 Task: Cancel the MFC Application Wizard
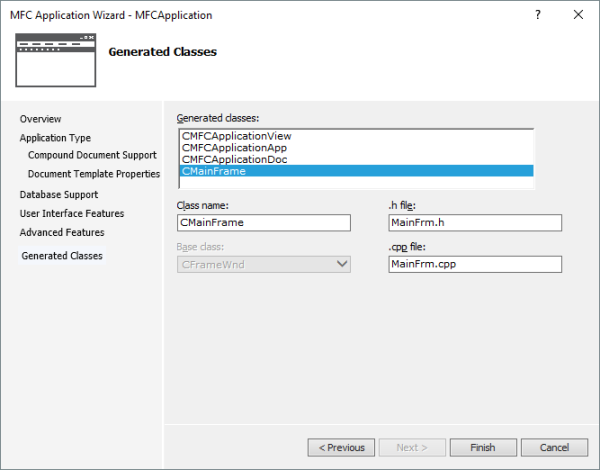[x=554, y=447]
